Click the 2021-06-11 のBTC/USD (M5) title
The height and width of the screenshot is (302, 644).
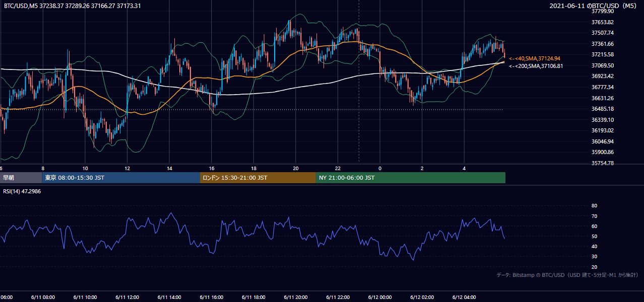point(594,6)
